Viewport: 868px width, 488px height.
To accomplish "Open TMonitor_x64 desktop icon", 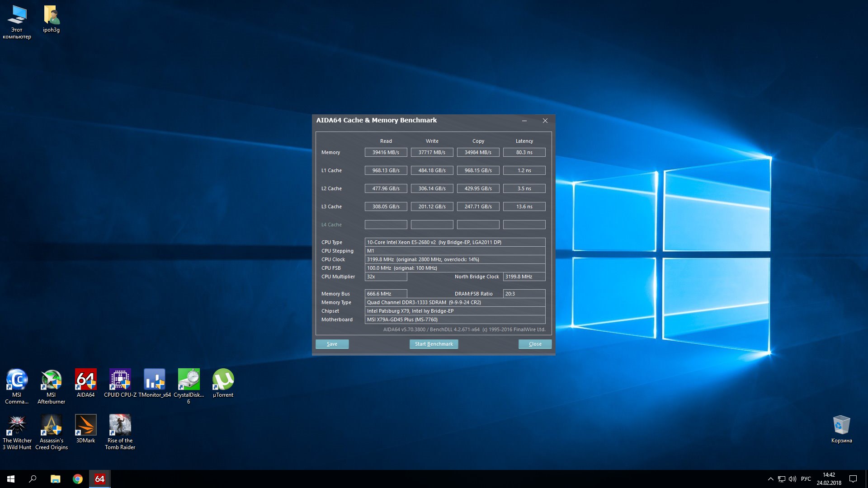I will pos(154,380).
